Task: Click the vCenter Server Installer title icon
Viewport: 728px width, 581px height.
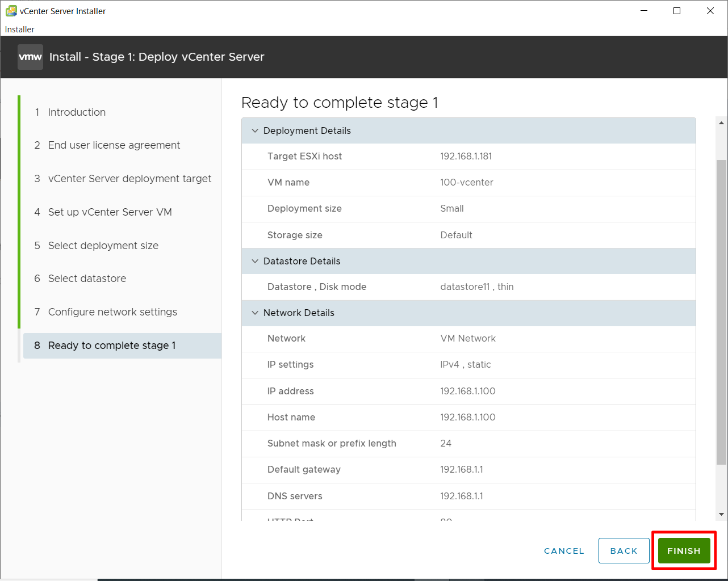Action: 11,11
